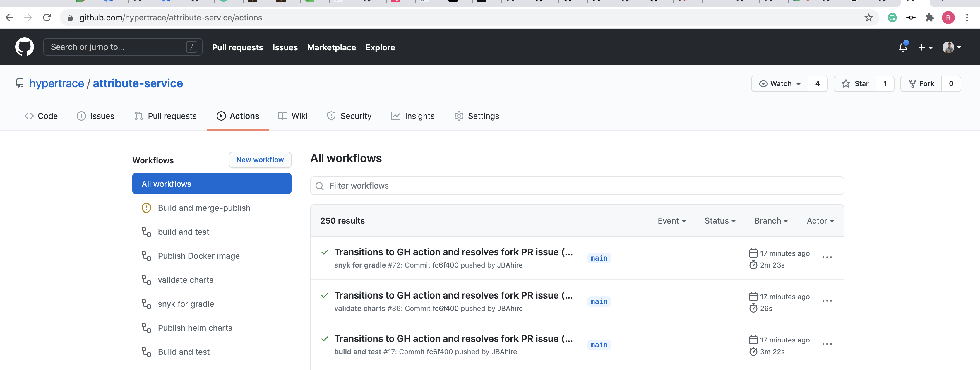Switch to repository Issues tab
The image size is (980, 370).
[95, 116]
